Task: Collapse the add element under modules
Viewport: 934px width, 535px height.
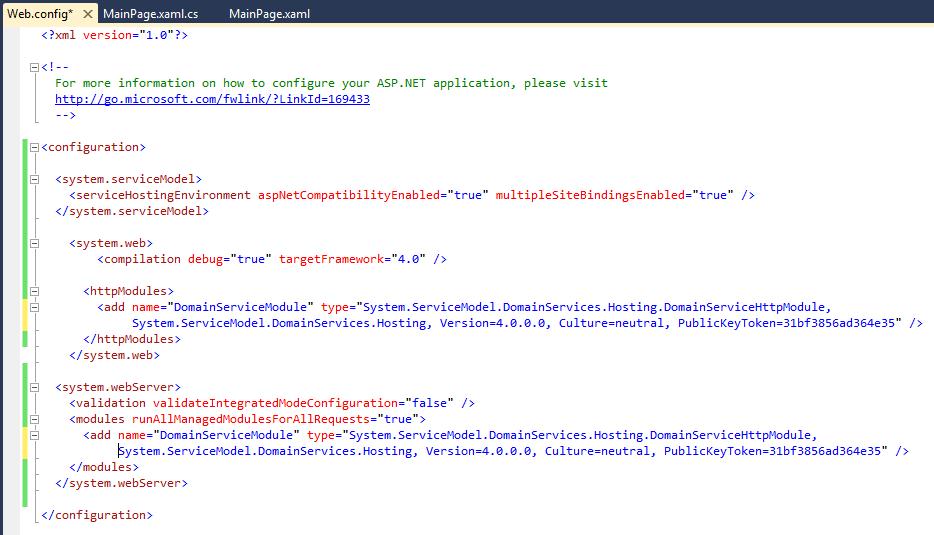Action: [x=35, y=435]
